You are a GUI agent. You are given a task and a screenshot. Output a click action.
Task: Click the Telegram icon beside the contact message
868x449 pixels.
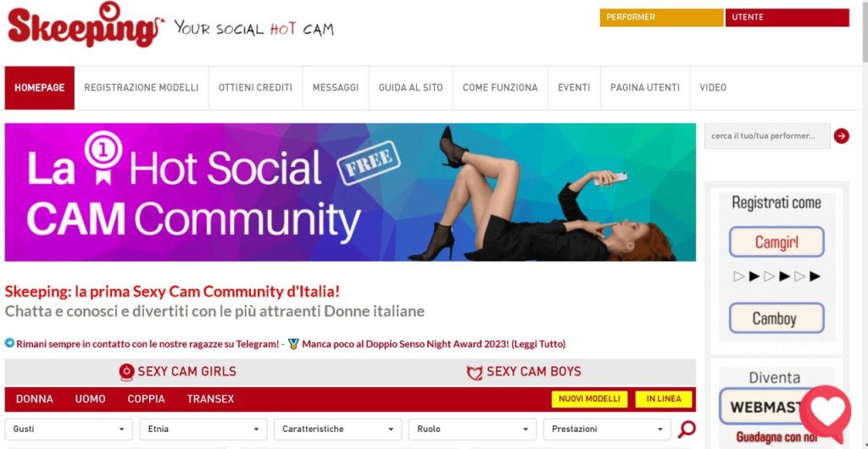tap(9, 343)
